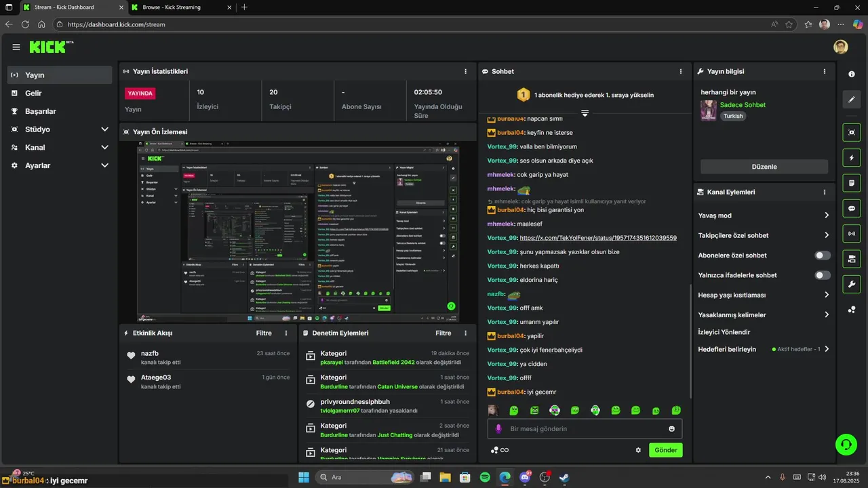Toggle the lightning activity feed icon in the right rail

point(852,158)
